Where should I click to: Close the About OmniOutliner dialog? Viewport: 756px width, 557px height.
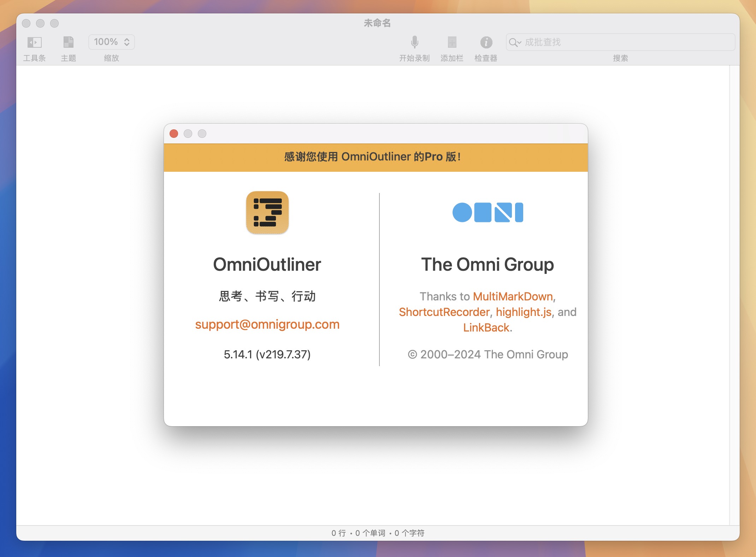tap(174, 134)
